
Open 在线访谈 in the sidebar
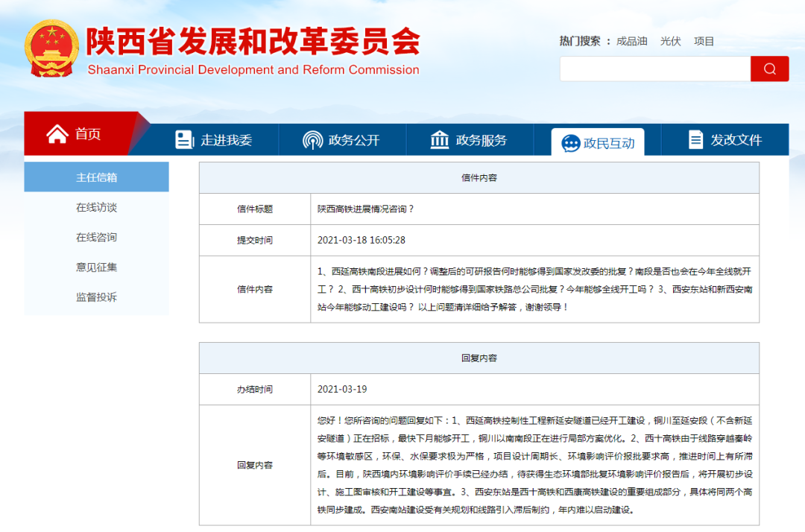96,207
